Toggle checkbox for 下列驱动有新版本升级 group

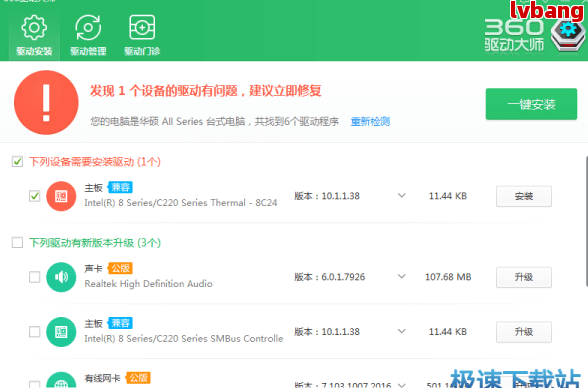tap(17, 243)
